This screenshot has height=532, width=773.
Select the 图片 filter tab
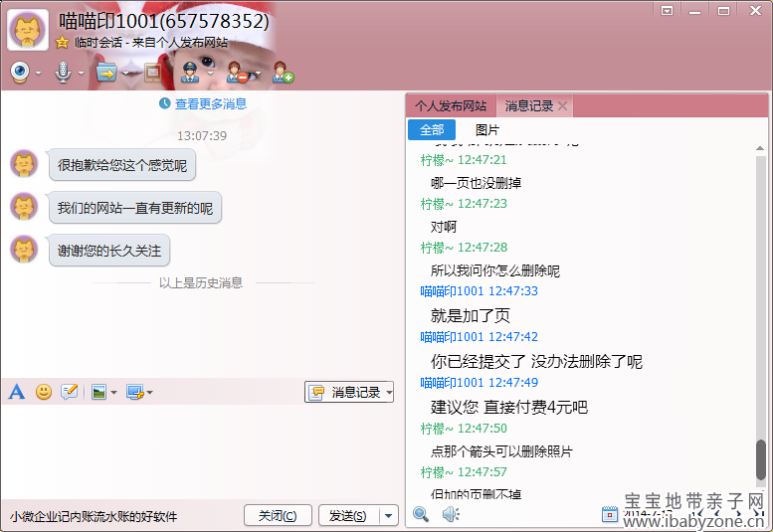point(487,129)
